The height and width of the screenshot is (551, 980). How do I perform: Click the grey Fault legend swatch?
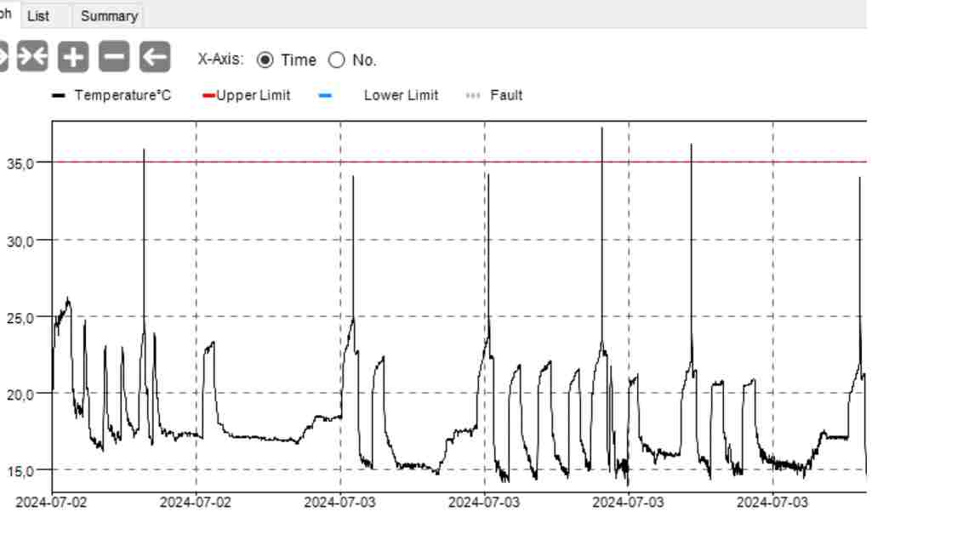click(x=473, y=95)
